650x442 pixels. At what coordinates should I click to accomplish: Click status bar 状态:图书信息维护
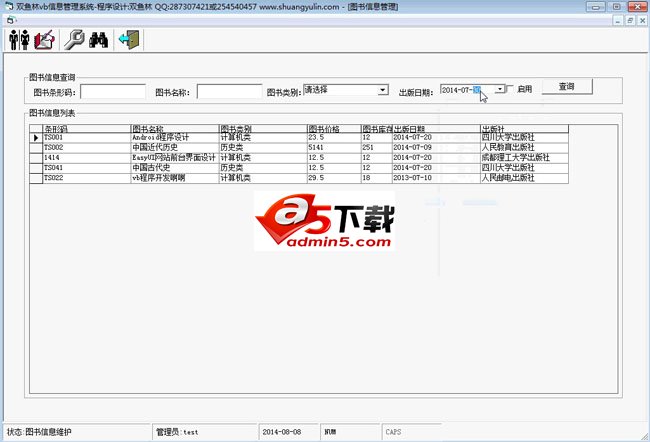[78, 432]
